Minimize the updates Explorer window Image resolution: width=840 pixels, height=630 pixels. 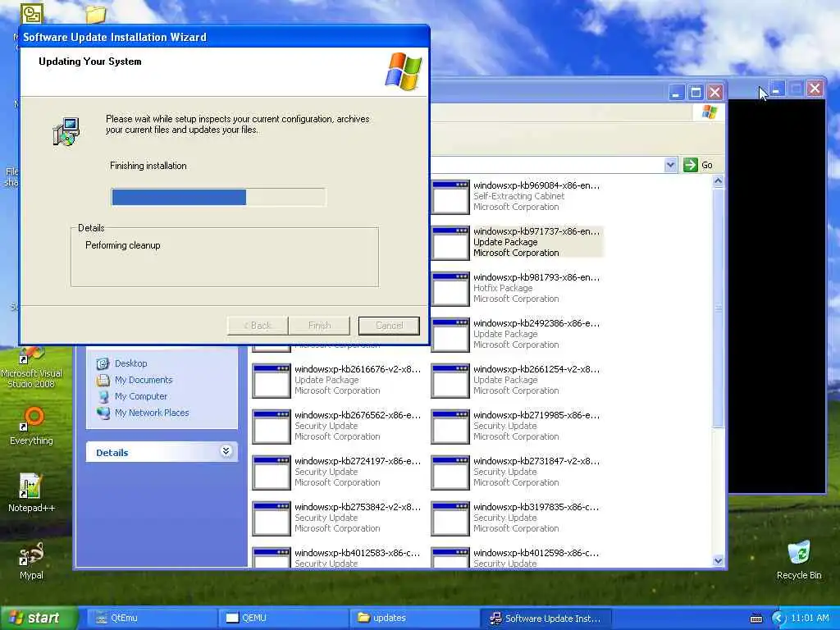[677, 92]
